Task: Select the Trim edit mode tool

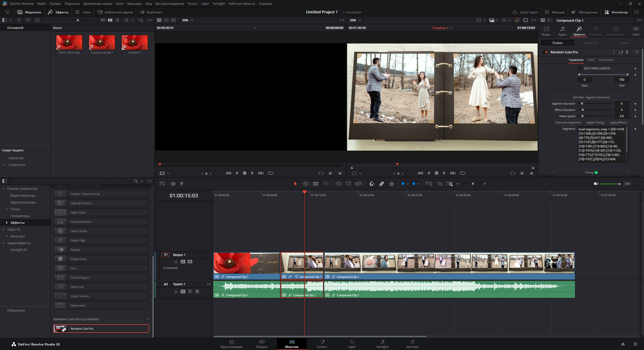Action: point(305,184)
